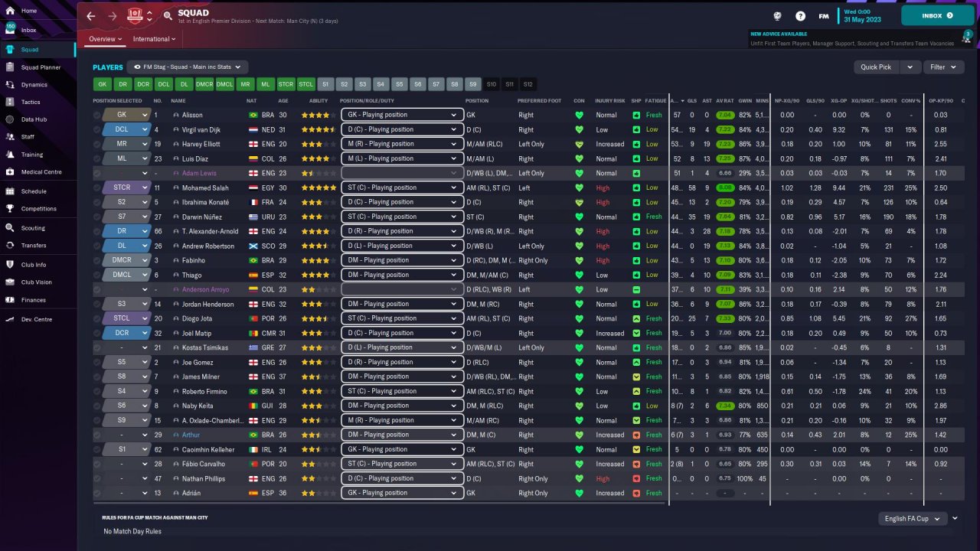Open the Scouting icon in sidebar
980x551 pixels.
(10, 228)
